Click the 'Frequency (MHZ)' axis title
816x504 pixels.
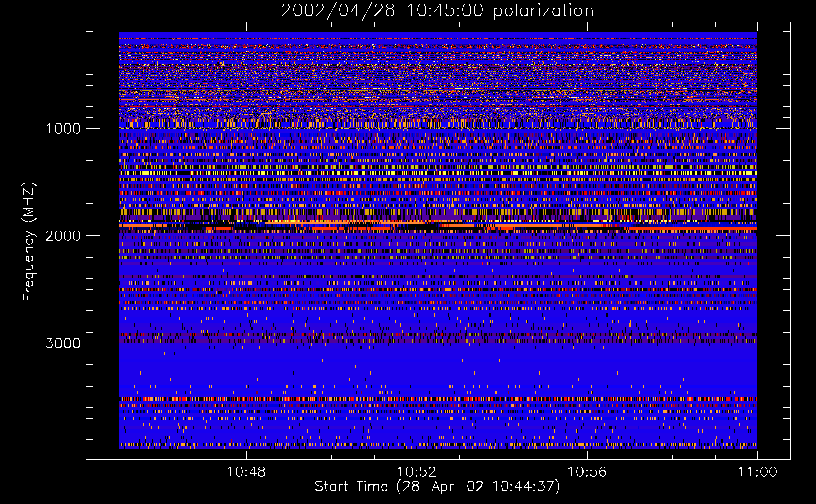click(x=29, y=242)
